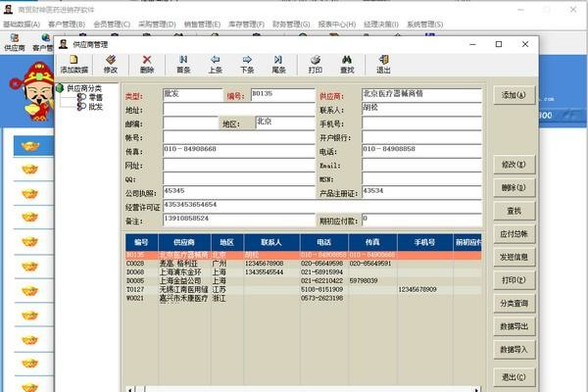This screenshot has height=392, width=588.
Task: Click the 地区 field containing 北京
Action: click(x=285, y=123)
